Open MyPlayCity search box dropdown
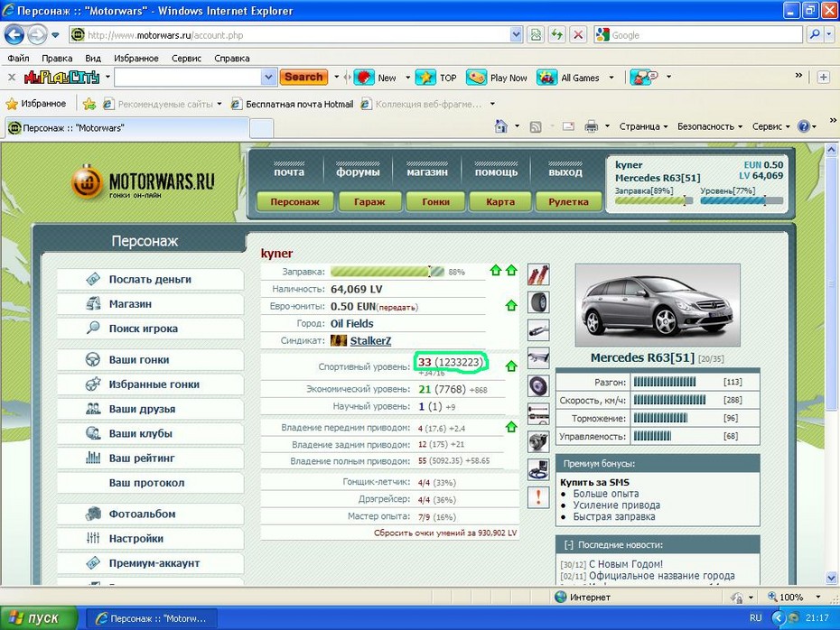 [x=268, y=77]
